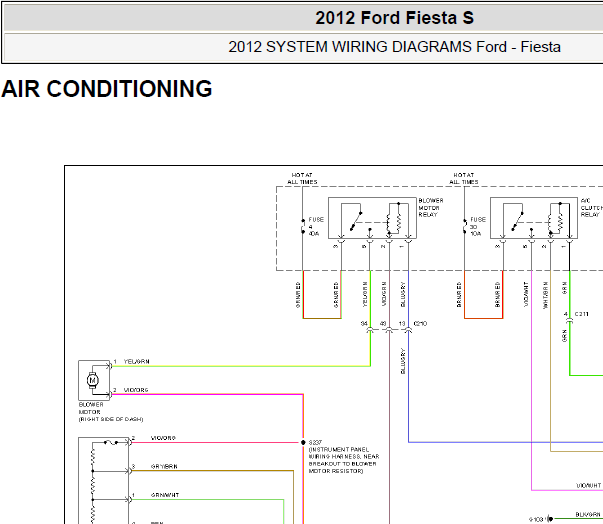Image resolution: width=603 pixels, height=524 pixels.
Task: Click connector pin 13 at C210
Action: coord(402,324)
